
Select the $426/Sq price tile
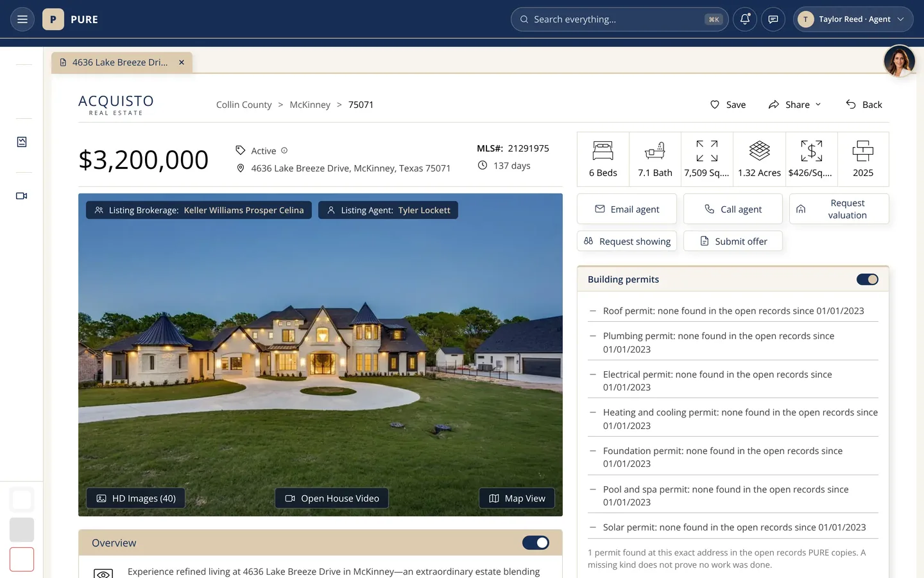[x=811, y=159]
